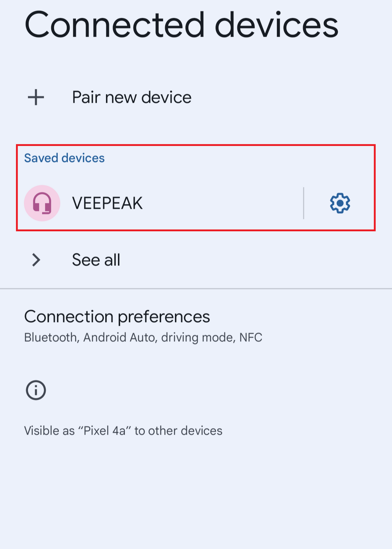Select the "Pair new device" label

131,97
